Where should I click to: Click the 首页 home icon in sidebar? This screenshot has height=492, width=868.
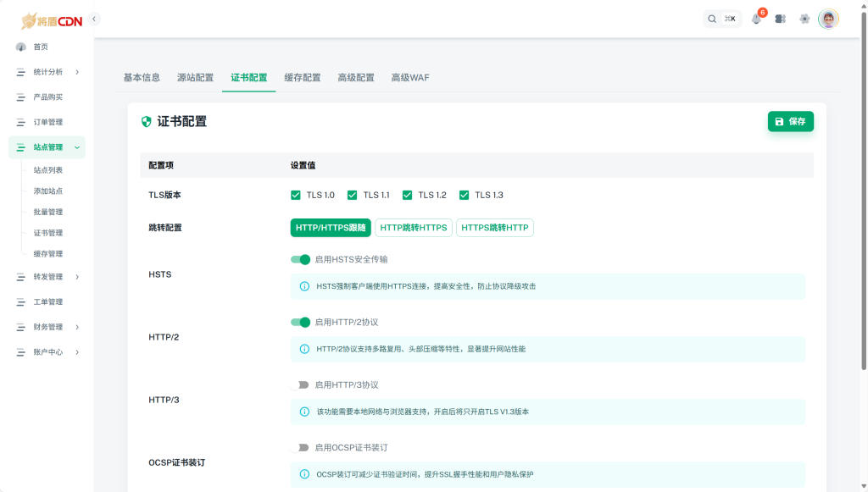click(x=19, y=47)
